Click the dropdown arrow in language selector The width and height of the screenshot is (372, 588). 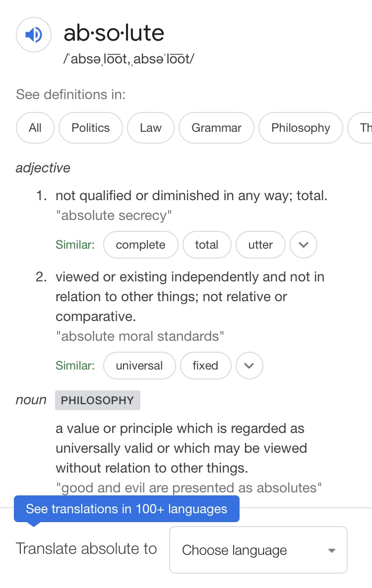332,550
